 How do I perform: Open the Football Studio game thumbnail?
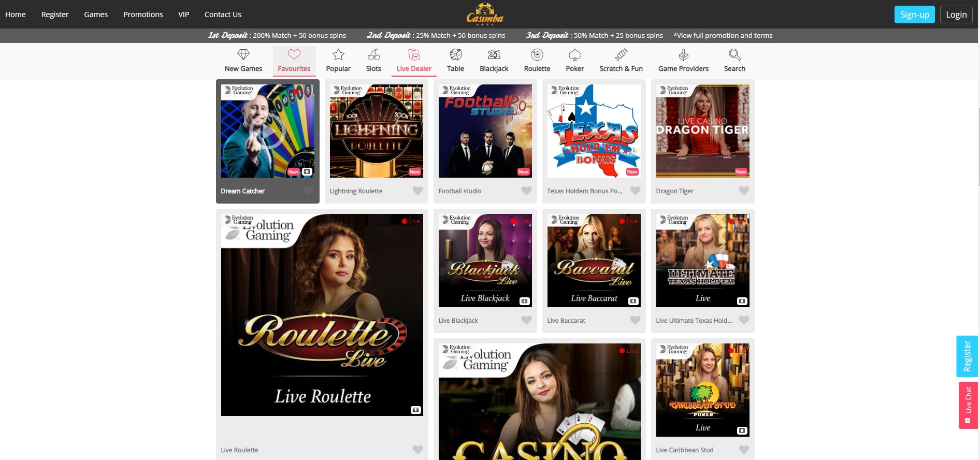click(485, 131)
